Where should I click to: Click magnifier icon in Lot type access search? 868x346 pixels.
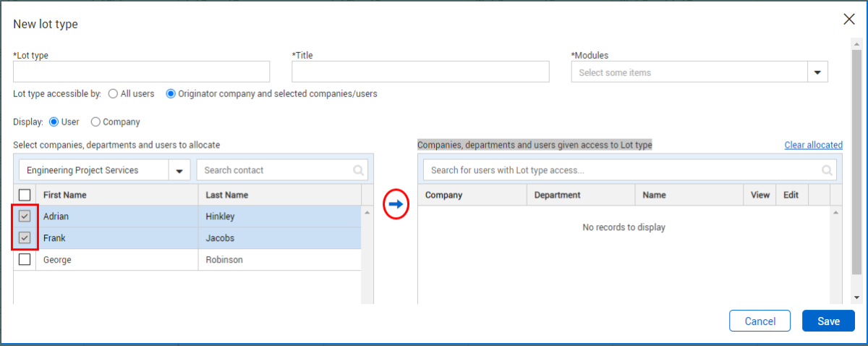827,171
